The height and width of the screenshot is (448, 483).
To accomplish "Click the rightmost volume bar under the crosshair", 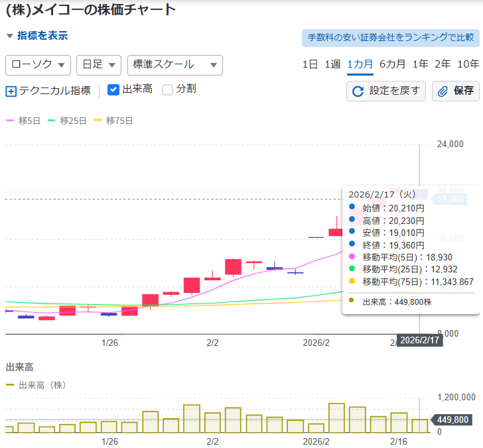I will [x=419, y=426].
